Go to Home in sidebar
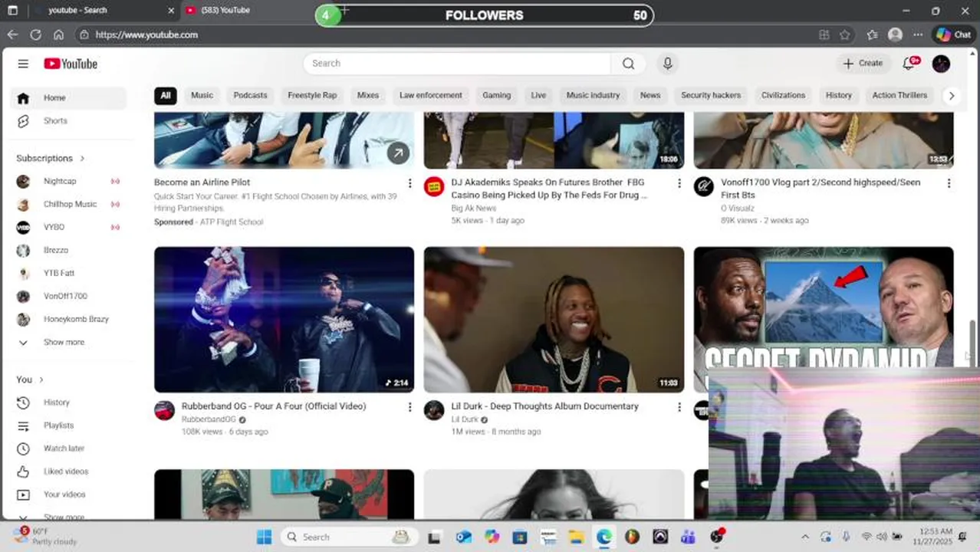This screenshot has width=980, height=552. click(69, 98)
